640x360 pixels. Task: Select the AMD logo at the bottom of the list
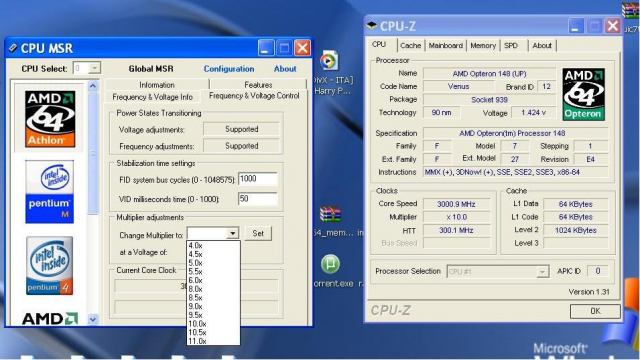click(49, 318)
